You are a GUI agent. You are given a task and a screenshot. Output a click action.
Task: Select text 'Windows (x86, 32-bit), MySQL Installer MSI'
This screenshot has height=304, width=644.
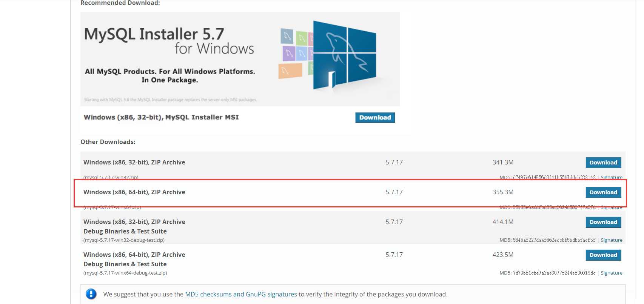161,117
